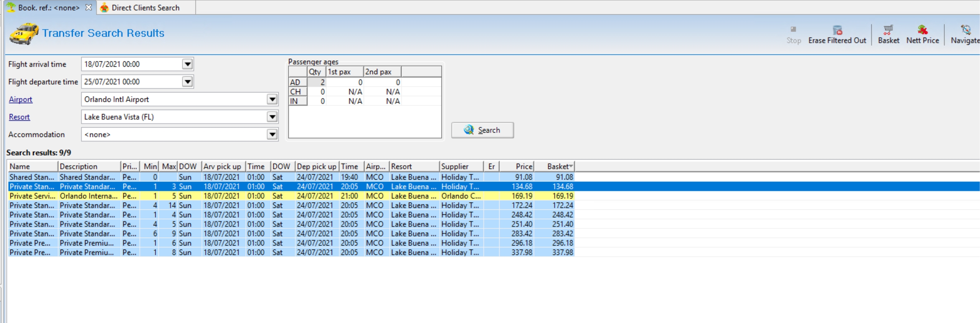Toggle the Nett Price toolbar icon
This screenshot has width=980, height=323.
point(922,34)
